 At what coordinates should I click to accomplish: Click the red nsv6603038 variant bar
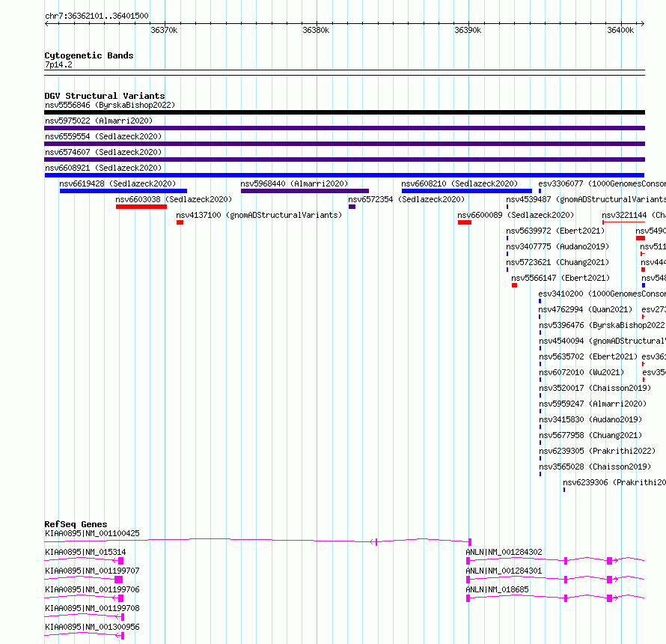(x=141, y=207)
